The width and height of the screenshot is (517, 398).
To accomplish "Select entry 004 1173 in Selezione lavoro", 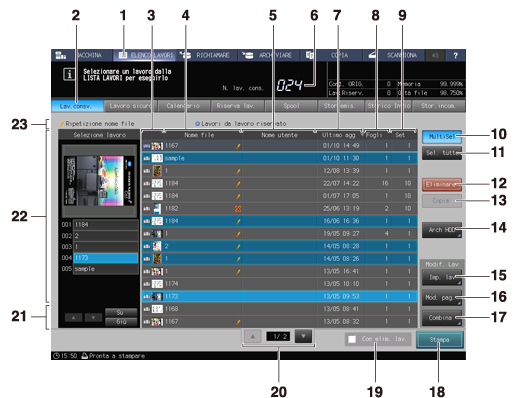I will (x=106, y=258).
